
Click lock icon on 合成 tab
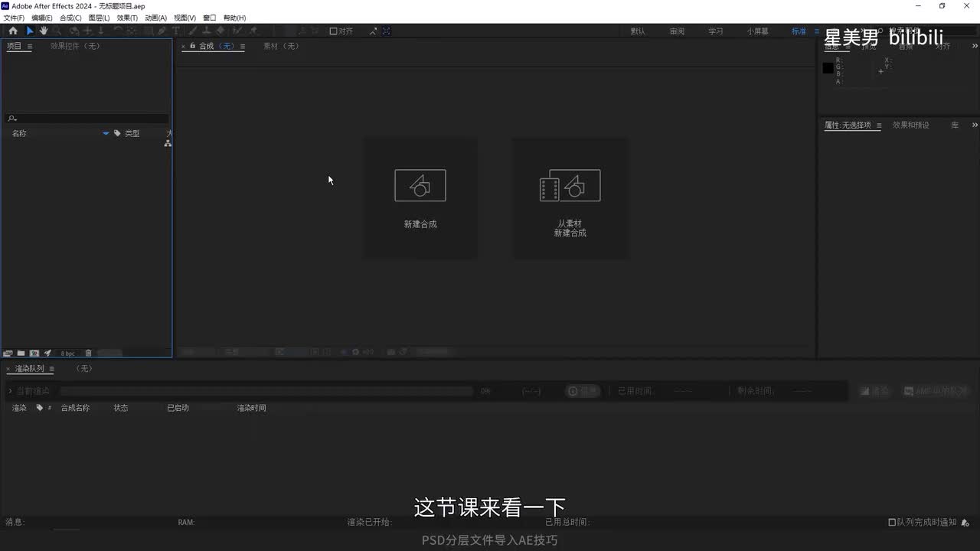pos(193,46)
